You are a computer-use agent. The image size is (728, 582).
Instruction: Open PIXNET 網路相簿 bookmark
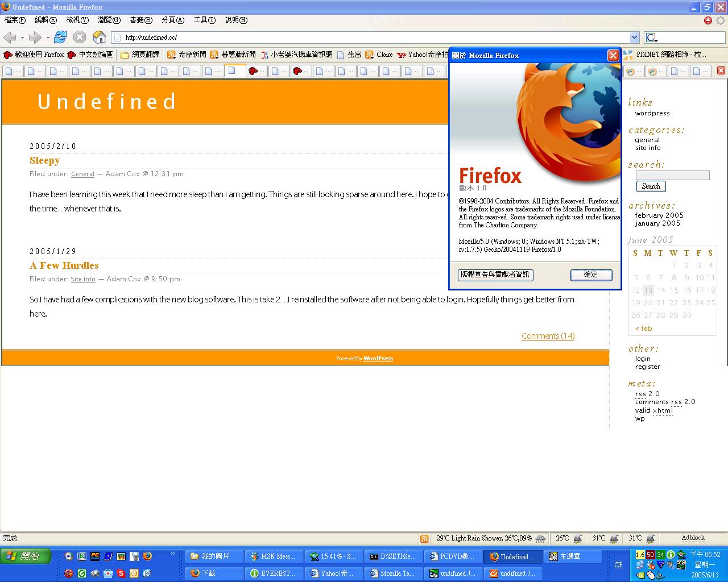(665, 55)
